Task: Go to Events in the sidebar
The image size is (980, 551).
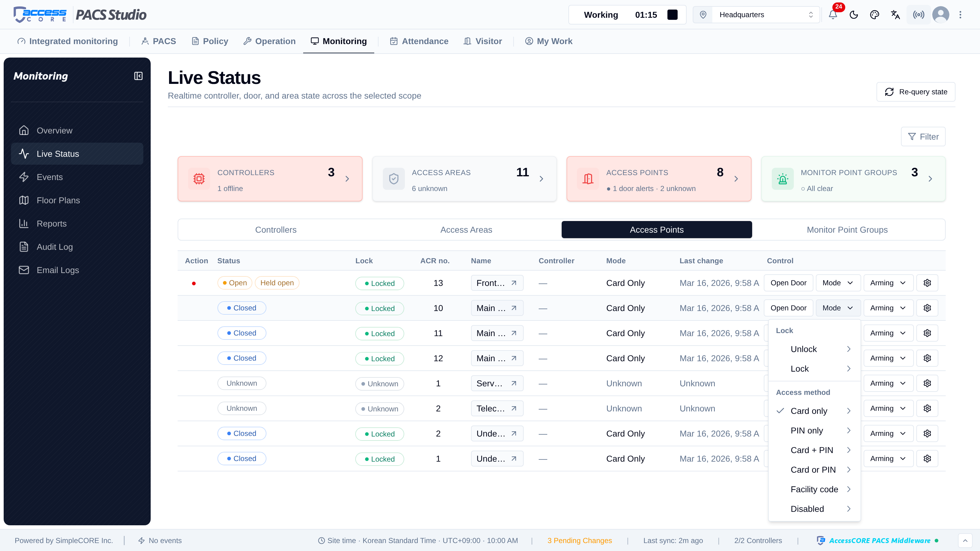Action: (77, 177)
